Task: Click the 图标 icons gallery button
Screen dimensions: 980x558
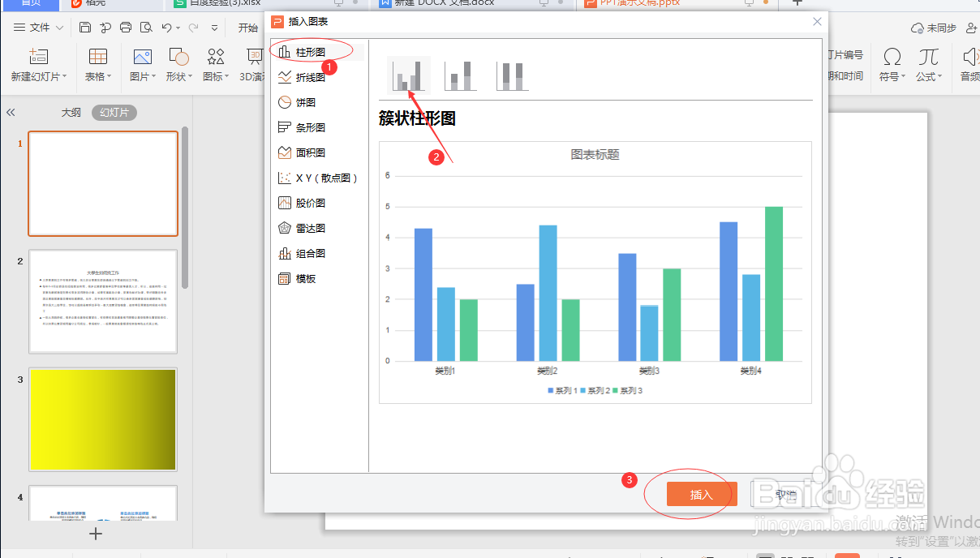Action: click(216, 56)
